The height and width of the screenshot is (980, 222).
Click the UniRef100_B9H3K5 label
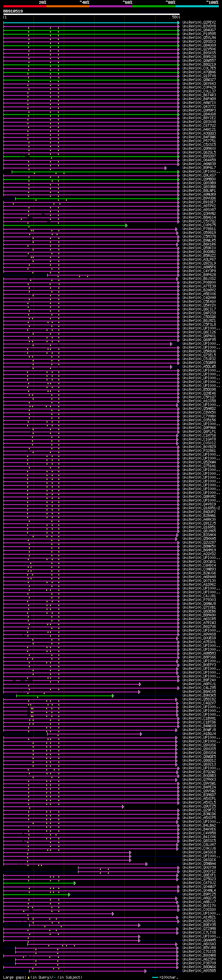pos(199,695)
